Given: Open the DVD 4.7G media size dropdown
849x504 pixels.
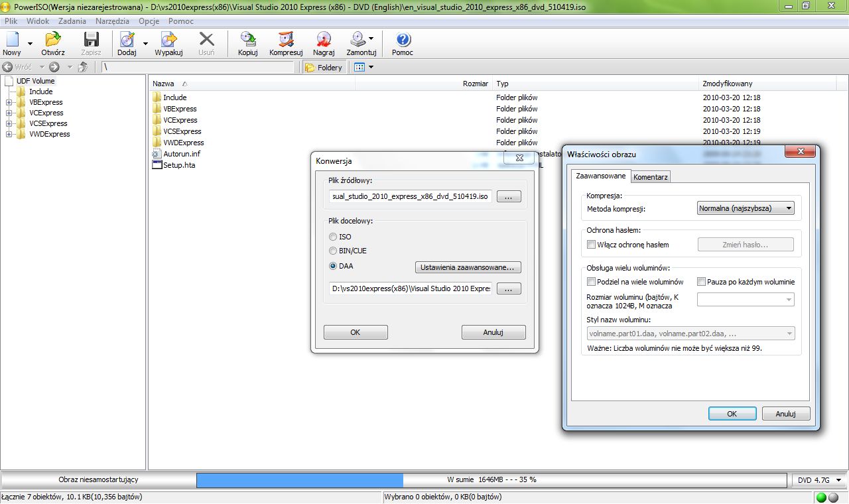Looking at the screenshot, I should (x=819, y=479).
